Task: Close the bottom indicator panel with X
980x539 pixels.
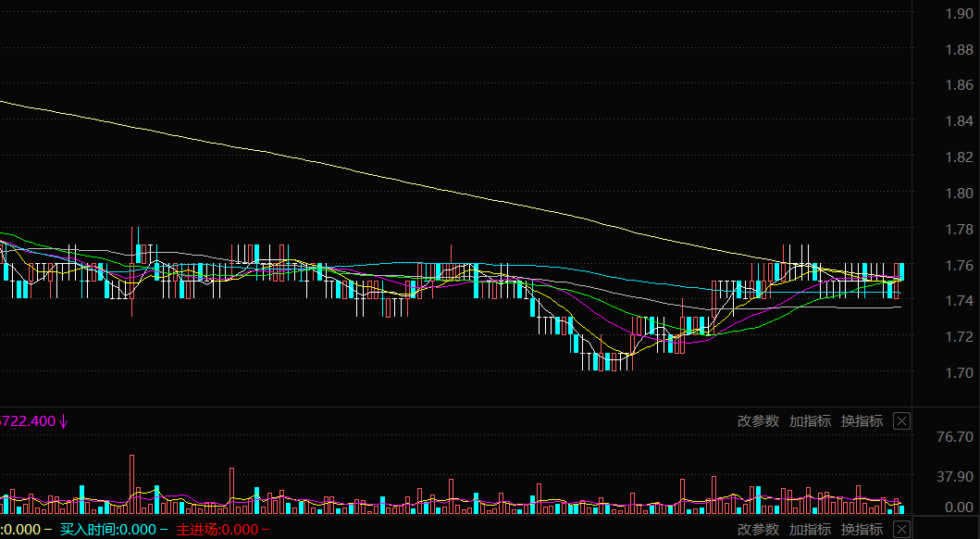Action: (901, 530)
